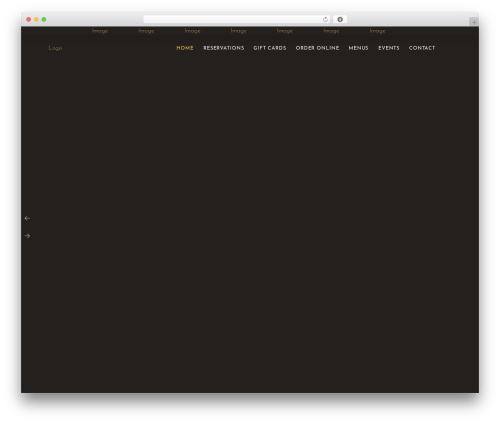Image resolution: width=500 pixels, height=423 pixels.
Task: Navigate to EVENTS page
Action: pos(389,48)
